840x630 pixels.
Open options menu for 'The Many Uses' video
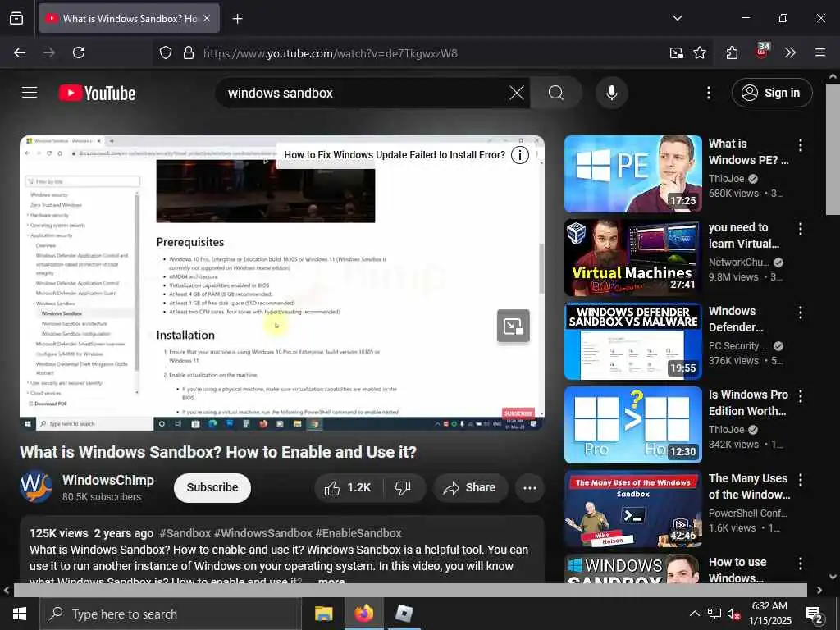point(801,479)
